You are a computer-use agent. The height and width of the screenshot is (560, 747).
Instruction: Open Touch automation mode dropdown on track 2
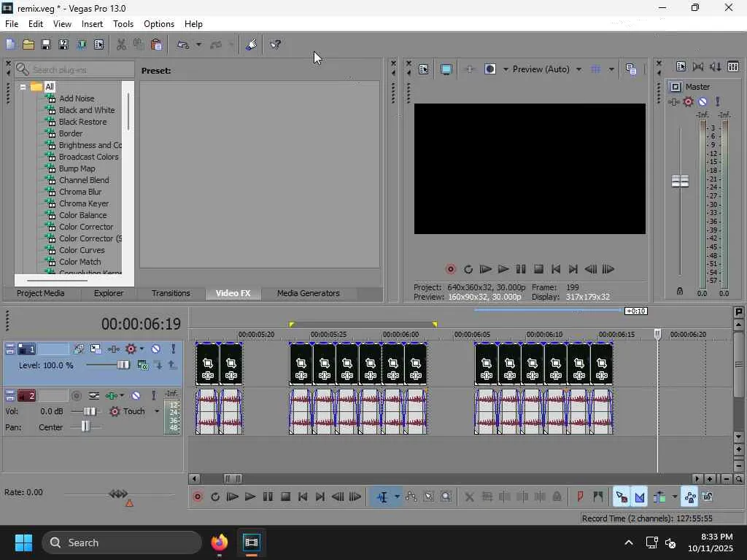[157, 411]
